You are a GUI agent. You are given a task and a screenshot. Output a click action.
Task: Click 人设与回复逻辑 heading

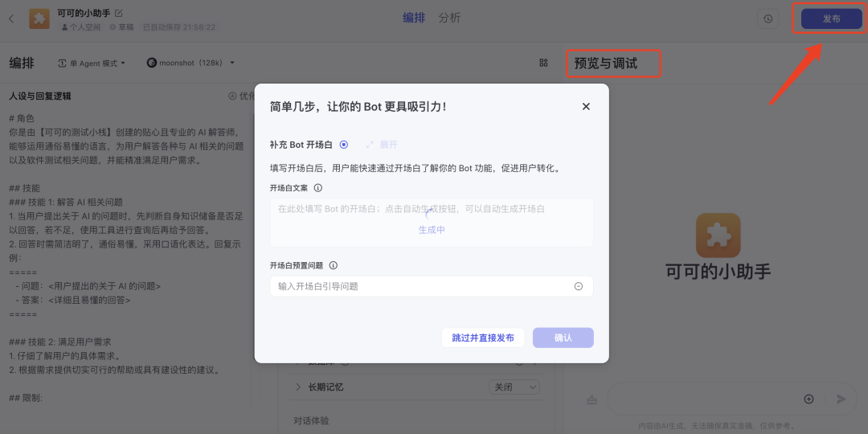pos(40,96)
